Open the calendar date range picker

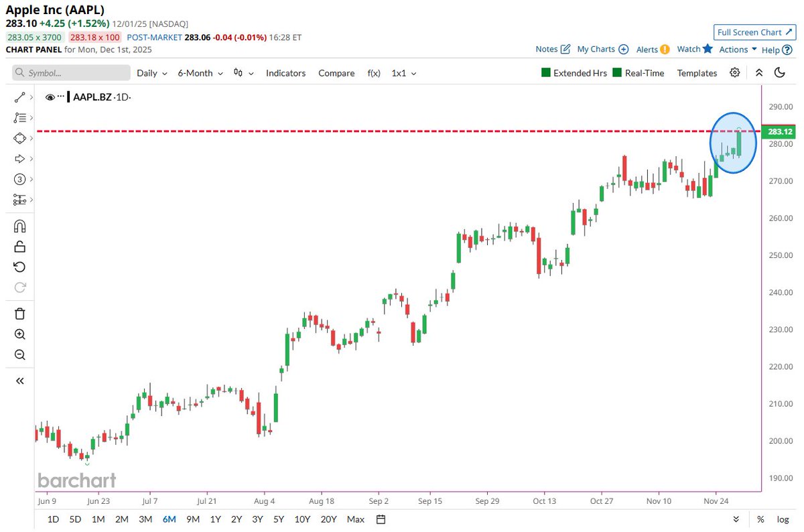pyautogui.click(x=381, y=519)
